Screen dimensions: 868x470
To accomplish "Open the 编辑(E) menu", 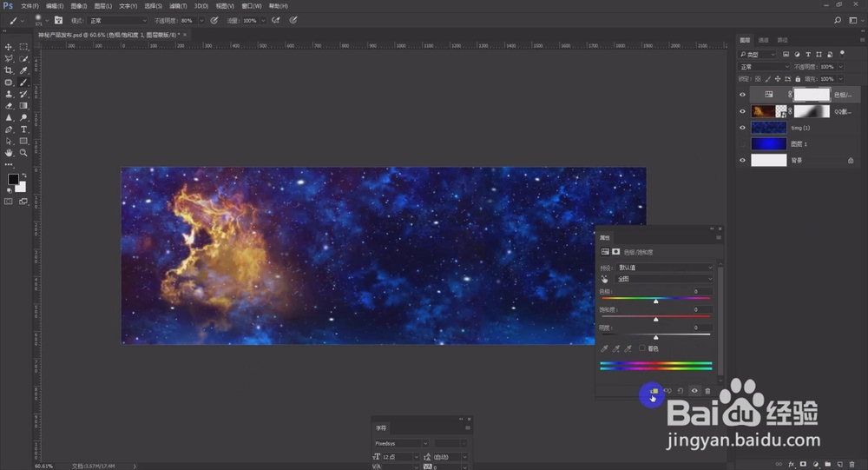I will pos(54,6).
